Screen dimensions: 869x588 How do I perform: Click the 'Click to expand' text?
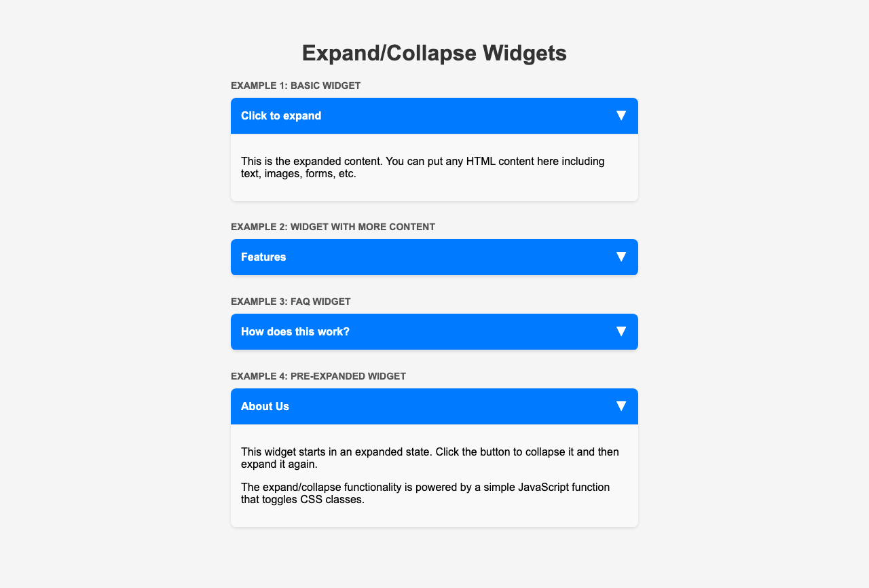pos(281,115)
